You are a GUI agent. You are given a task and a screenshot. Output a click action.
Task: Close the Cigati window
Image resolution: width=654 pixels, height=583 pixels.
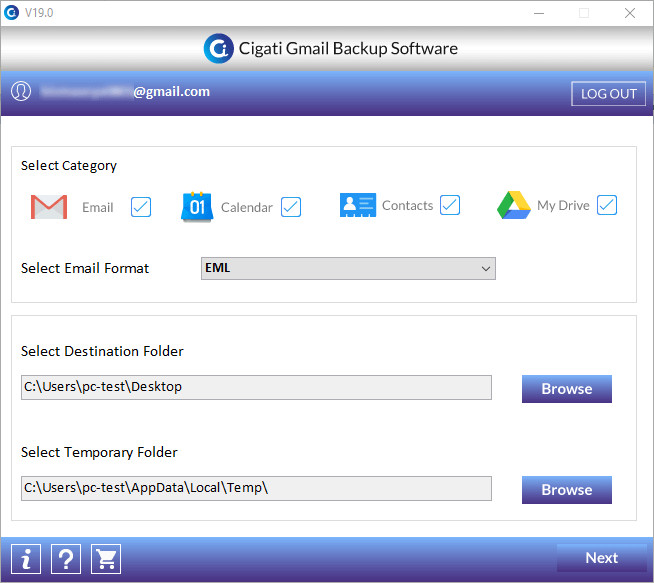(630, 13)
